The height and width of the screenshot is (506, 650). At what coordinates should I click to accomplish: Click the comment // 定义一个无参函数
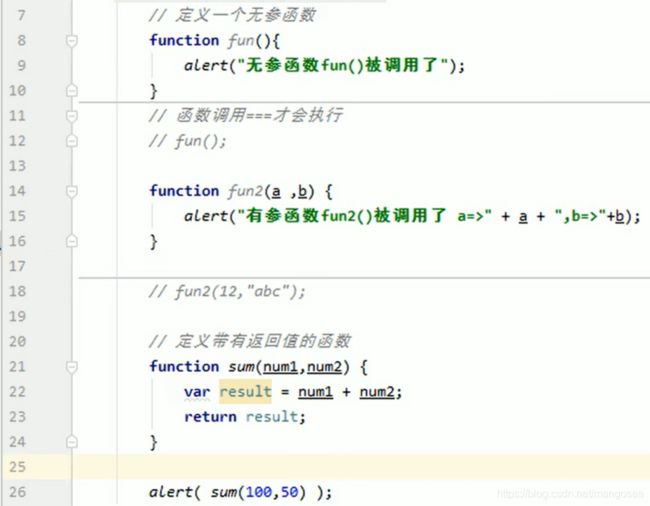(x=233, y=16)
